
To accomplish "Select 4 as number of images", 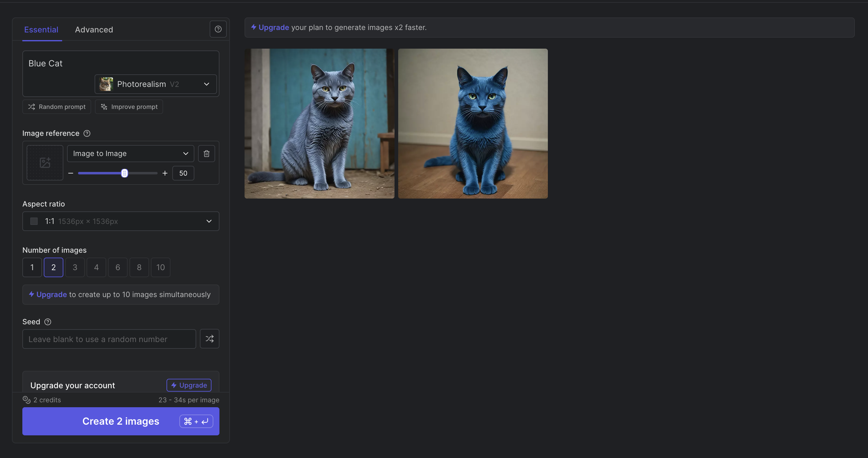I will click(x=96, y=267).
